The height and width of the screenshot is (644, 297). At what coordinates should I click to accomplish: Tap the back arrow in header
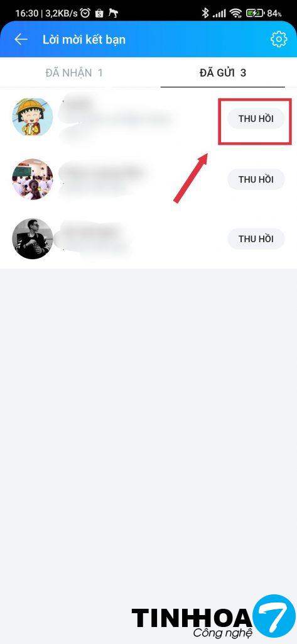21,40
